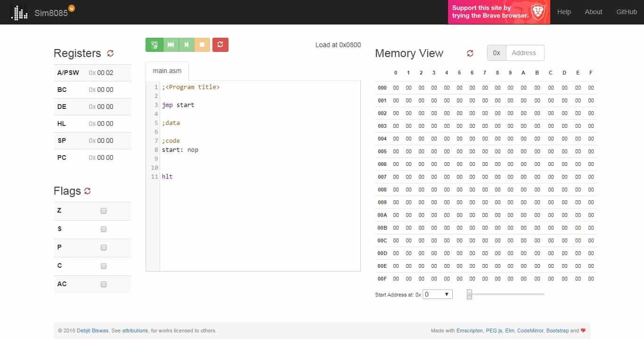The height and width of the screenshot is (339, 644).
Task: Refresh the Memory View
Action: (470, 53)
